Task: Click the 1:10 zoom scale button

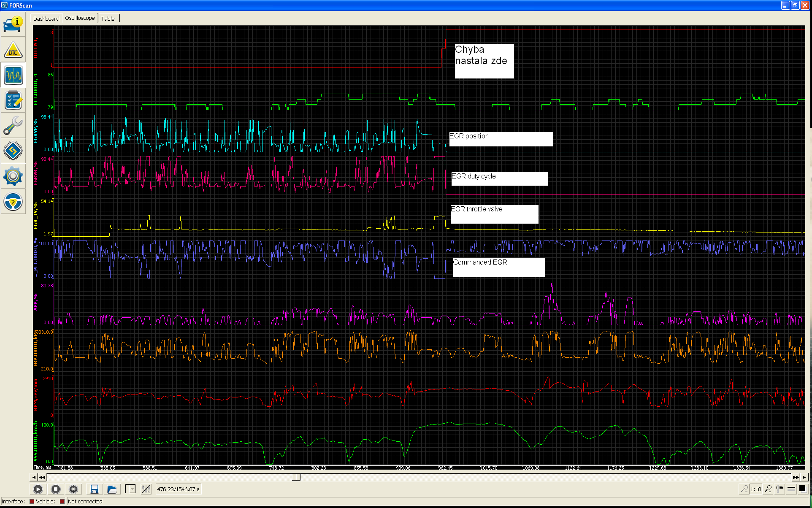Action: click(x=755, y=489)
